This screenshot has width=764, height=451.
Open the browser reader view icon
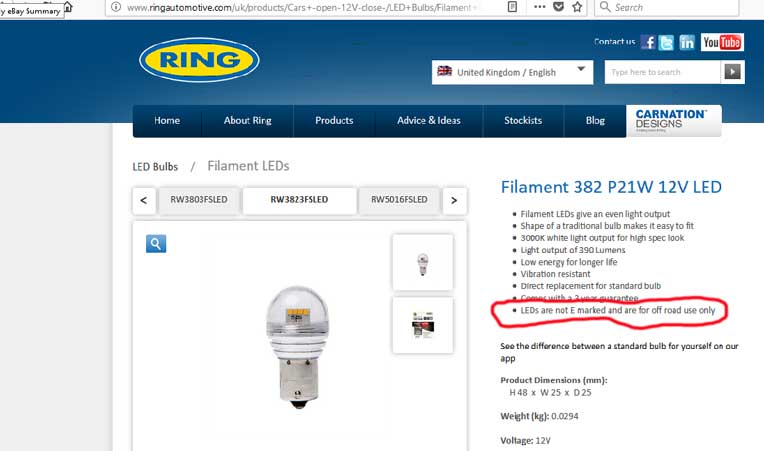tap(512, 7)
